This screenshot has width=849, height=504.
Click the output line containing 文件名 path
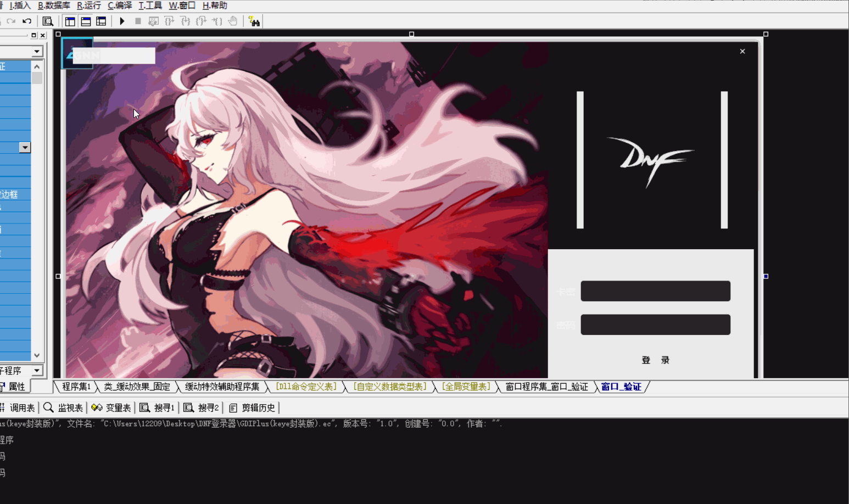tap(252, 424)
